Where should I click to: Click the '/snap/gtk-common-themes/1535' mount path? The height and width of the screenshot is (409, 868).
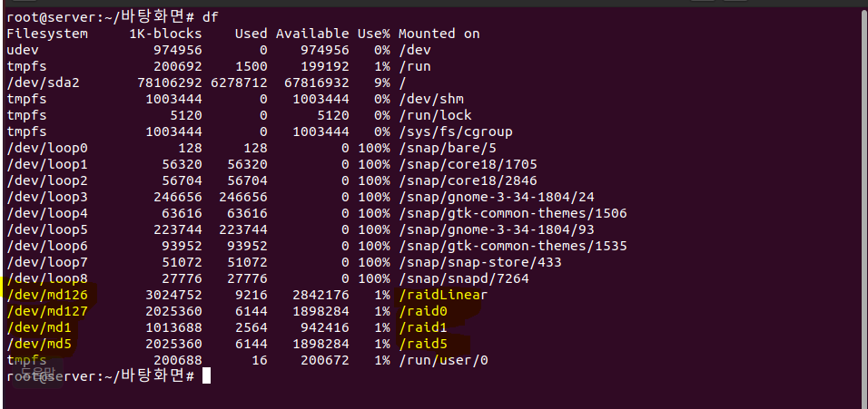[513, 246]
